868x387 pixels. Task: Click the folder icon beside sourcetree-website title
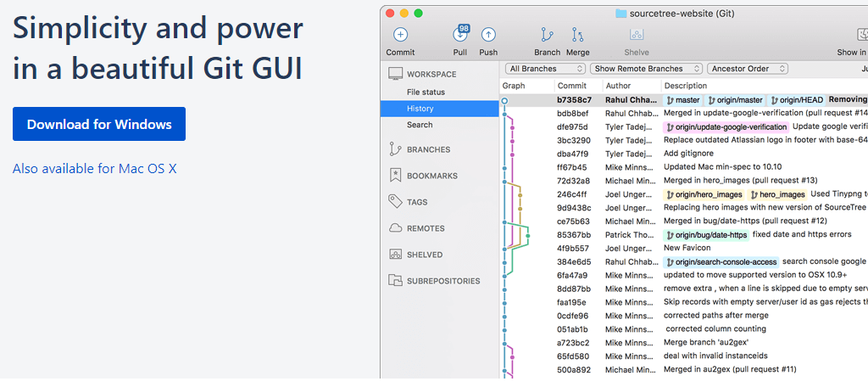[x=621, y=14]
